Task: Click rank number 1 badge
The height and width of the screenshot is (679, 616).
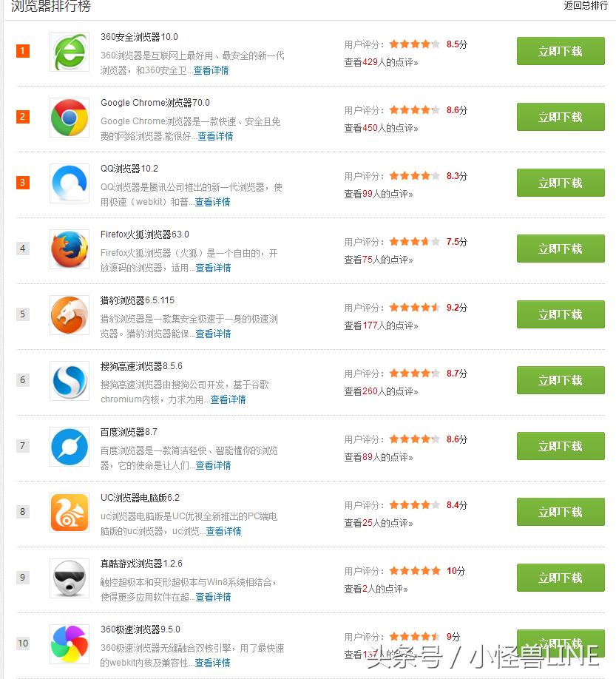Action: 23,51
